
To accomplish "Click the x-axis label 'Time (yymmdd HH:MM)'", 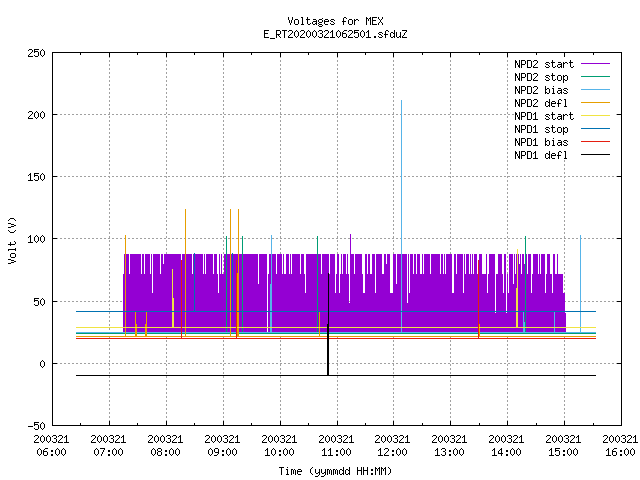I will pos(335,471).
